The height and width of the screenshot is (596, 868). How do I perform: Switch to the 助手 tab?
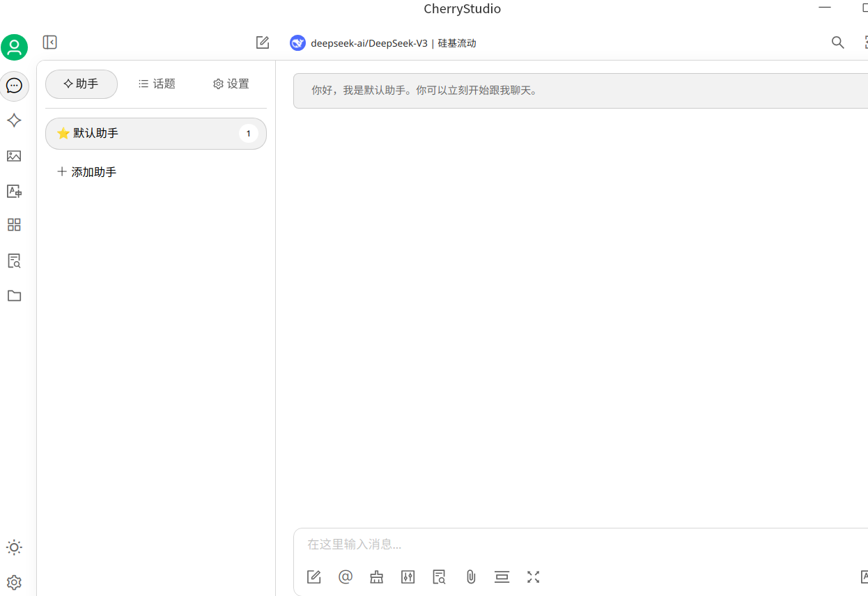(x=82, y=84)
